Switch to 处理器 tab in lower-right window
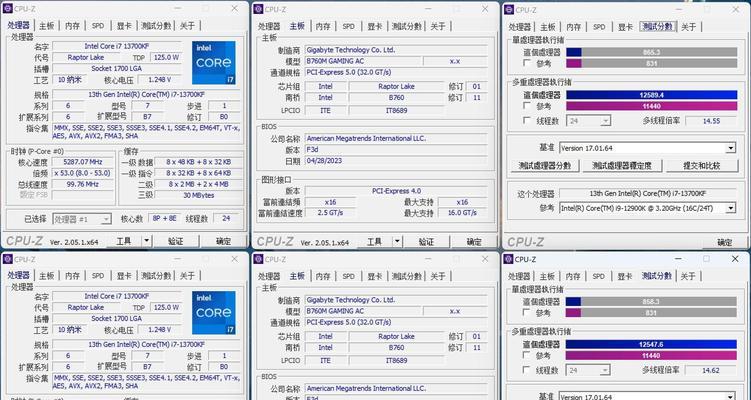 coord(520,276)
